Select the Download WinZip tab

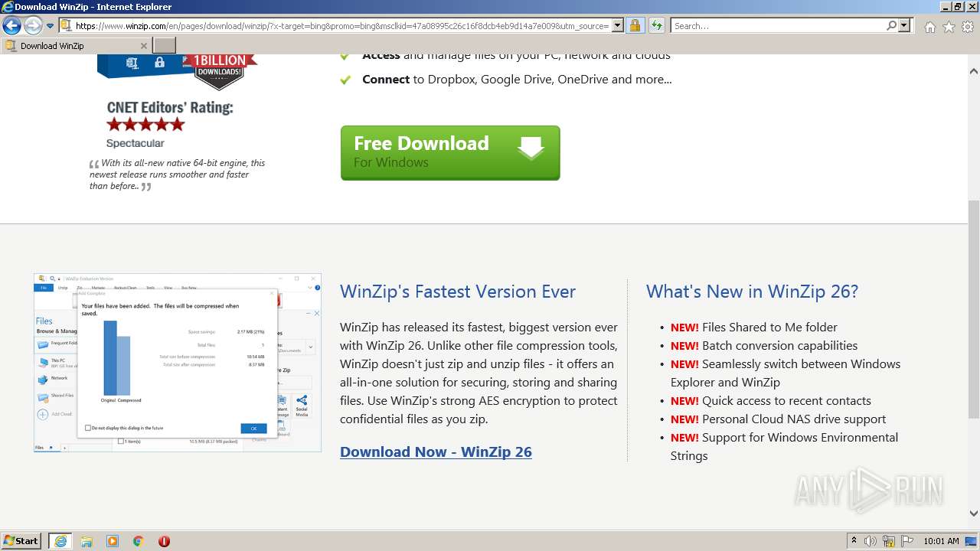[75, 46]
